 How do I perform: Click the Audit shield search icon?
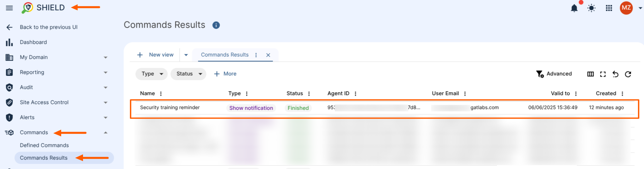9,87
